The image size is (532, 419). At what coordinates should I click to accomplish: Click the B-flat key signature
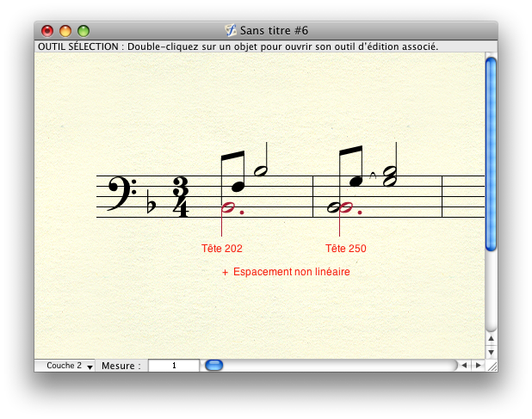(x=152, y=206)
